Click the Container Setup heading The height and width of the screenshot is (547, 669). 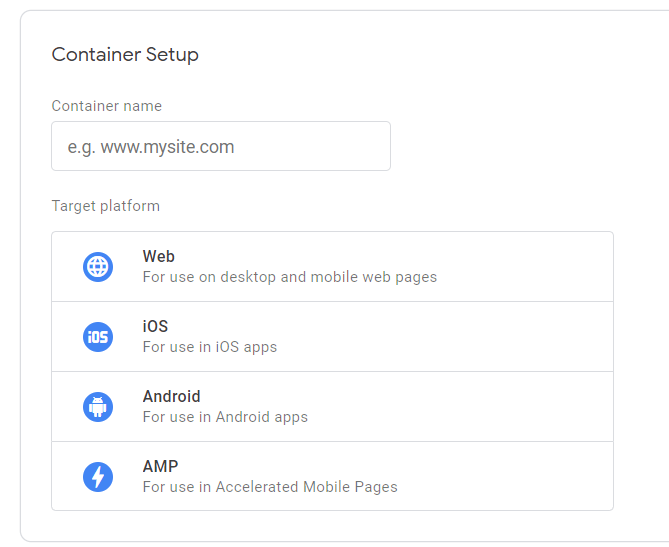[x=125, y=55]
